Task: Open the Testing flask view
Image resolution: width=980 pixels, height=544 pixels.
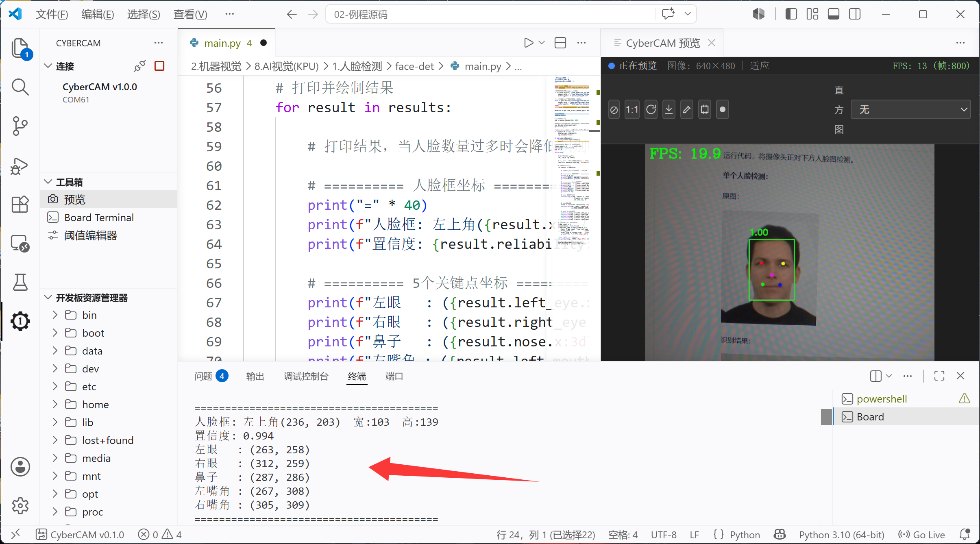Action: click(20, 283)
